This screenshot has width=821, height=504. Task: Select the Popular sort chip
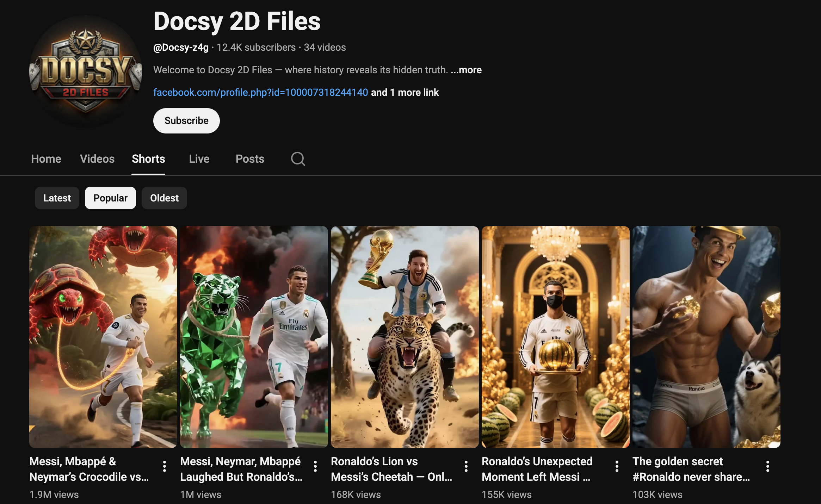pos(110,198)
